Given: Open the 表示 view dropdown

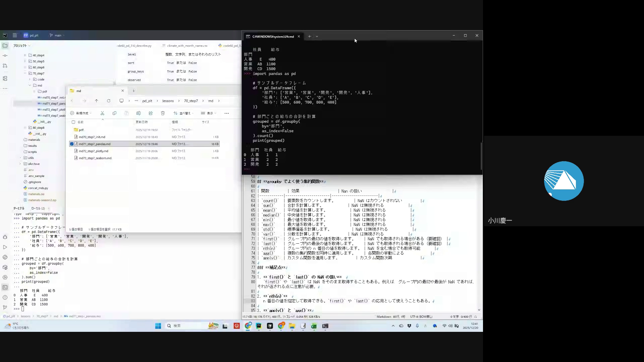Looking at the screenshot, I should pos(209,113).
